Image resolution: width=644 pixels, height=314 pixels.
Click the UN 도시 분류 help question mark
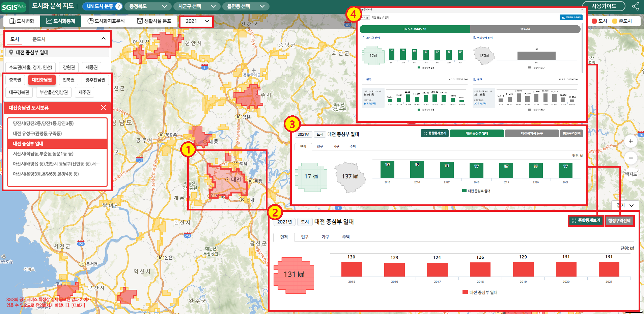point(119,6)
